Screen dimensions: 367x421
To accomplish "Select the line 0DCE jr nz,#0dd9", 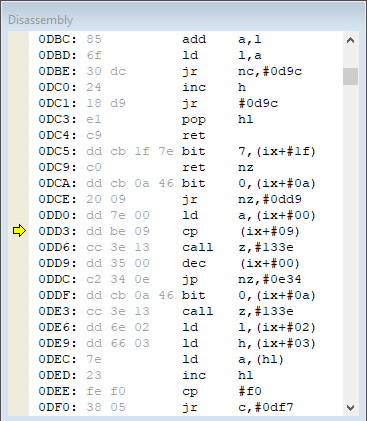I will pyautogui.click(x=186, y=199).
